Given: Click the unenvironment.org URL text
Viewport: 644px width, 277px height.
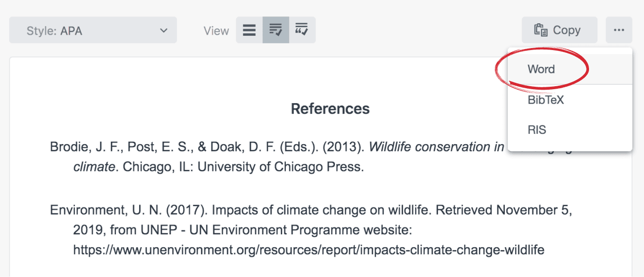Looking at the screenshot, I should coord(308,250).
